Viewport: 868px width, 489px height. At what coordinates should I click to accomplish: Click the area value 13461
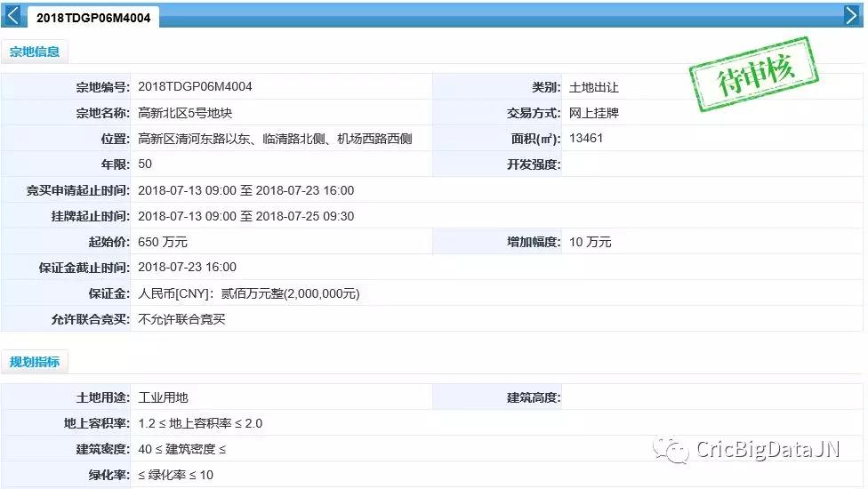(587, 139)
